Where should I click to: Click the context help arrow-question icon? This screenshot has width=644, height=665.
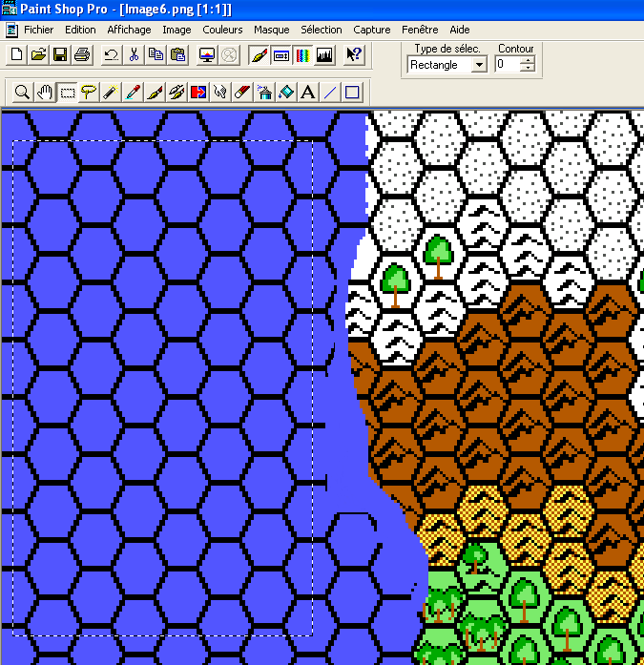click(x=354, y=54)
